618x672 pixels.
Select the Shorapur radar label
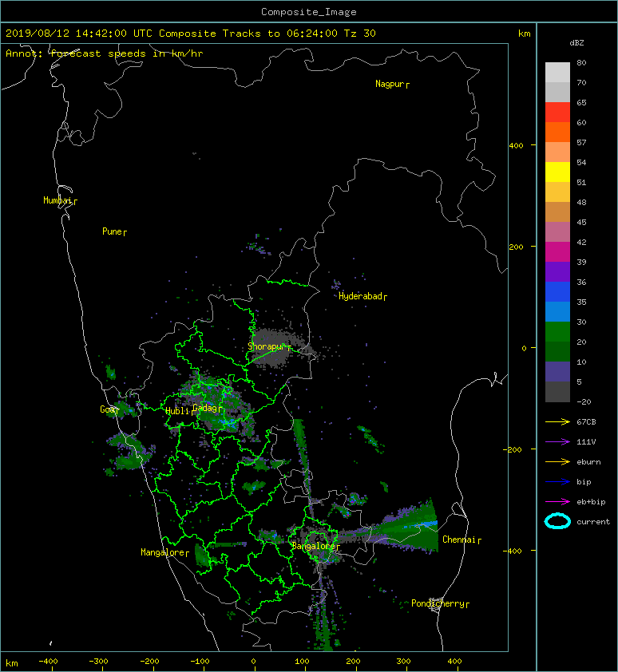pos(267,346)
